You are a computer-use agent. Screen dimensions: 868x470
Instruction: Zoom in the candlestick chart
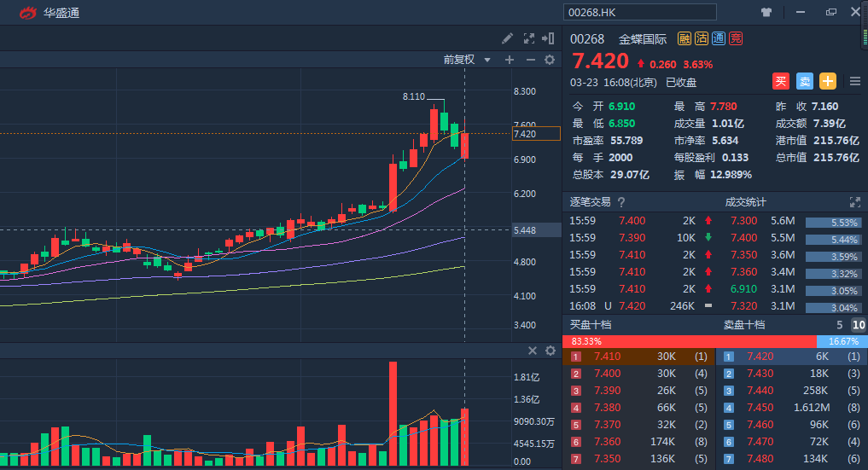click(x=510, y=60)
